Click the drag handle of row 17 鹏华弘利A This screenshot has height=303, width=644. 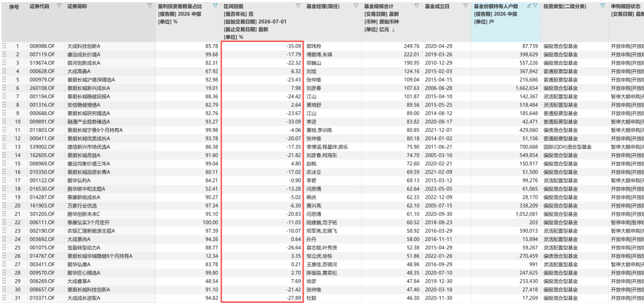click(5, 180)
